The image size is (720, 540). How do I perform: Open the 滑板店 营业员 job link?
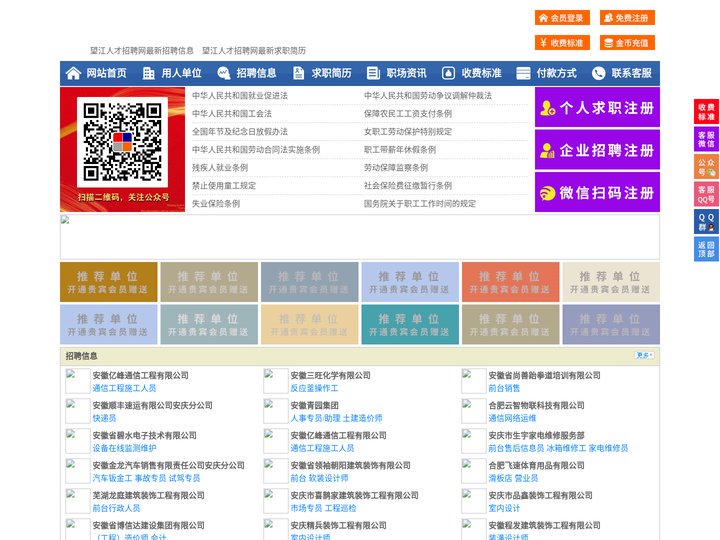[x=513, y=478]
